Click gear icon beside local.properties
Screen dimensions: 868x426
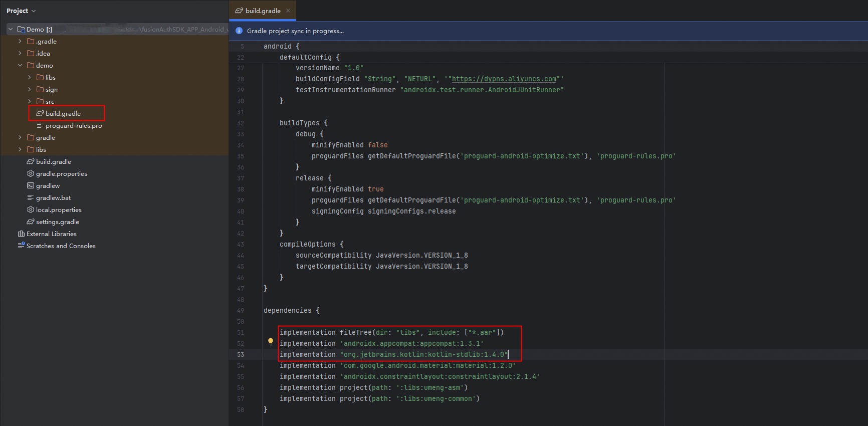pos(31,209)
